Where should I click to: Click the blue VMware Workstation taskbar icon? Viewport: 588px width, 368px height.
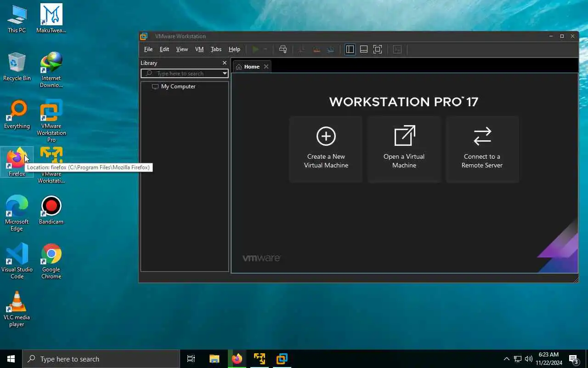tap(282, 359)
